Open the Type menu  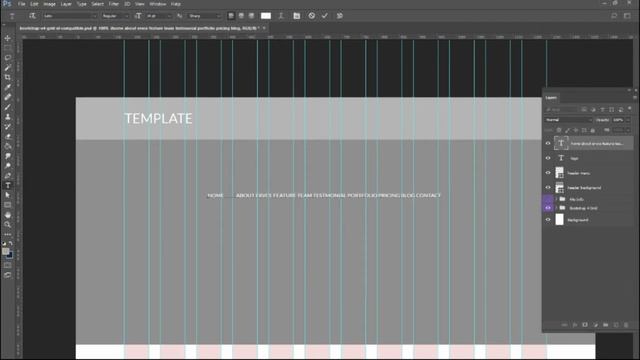(x=82, y=4)
